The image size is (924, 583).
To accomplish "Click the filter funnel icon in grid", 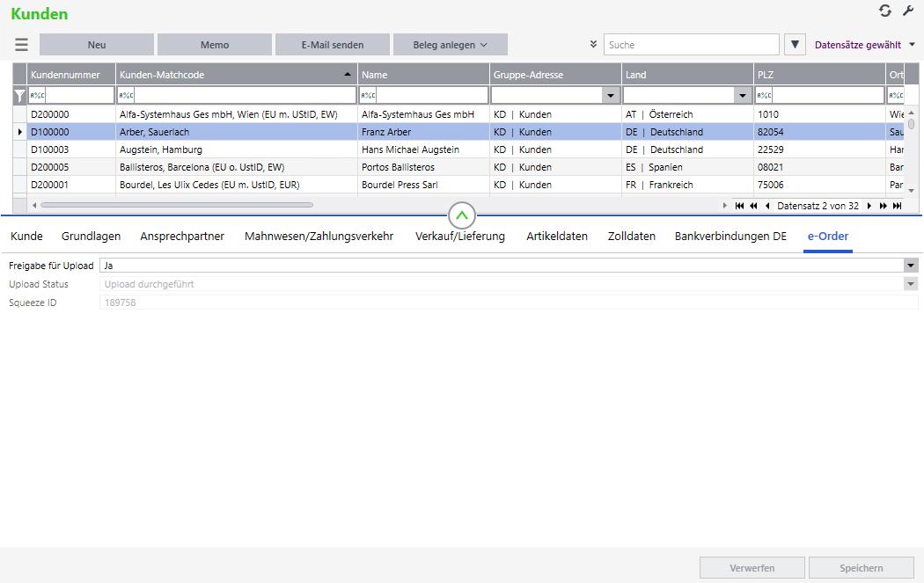I will tap(19, 96).
